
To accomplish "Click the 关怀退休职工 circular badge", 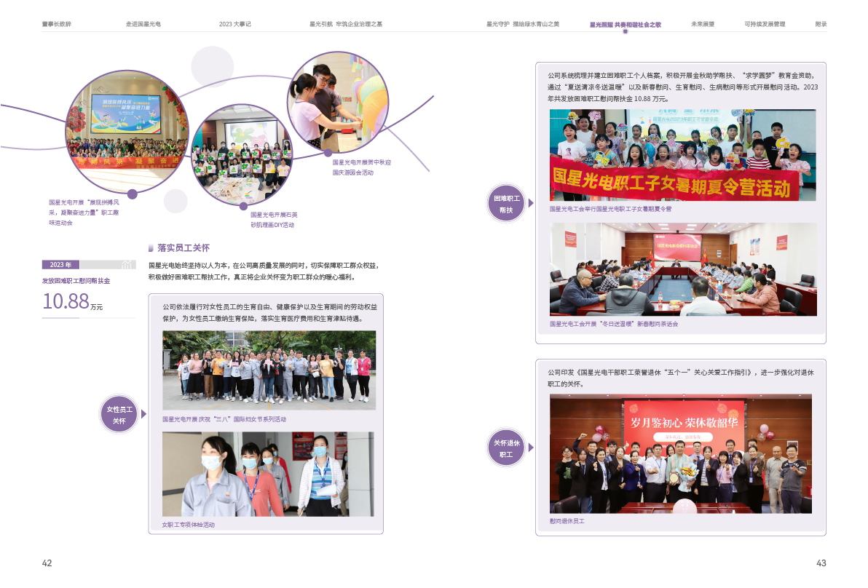I will tap(506, 448).
